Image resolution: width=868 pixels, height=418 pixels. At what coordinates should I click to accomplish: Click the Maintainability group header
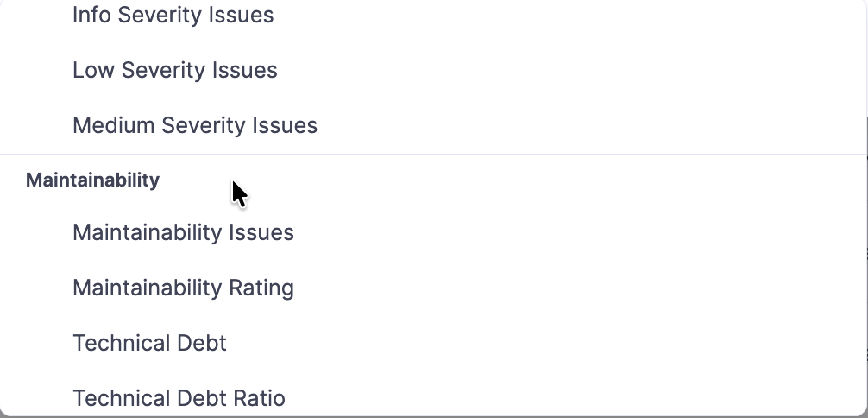[x=92, y=180]
